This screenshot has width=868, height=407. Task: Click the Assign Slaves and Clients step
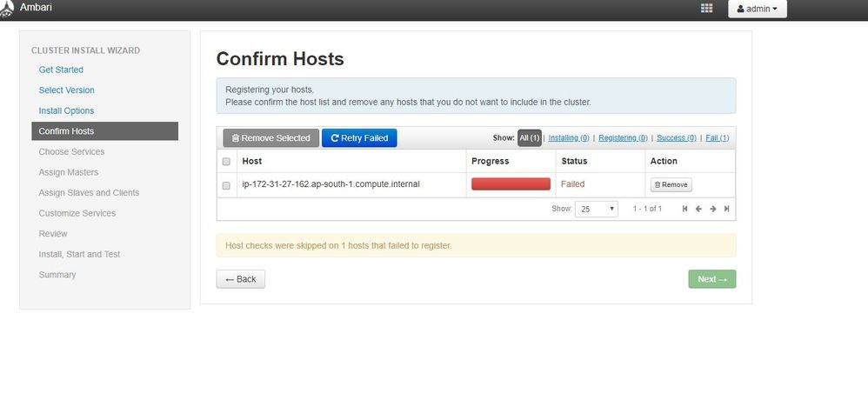click(x=89, y=193)
